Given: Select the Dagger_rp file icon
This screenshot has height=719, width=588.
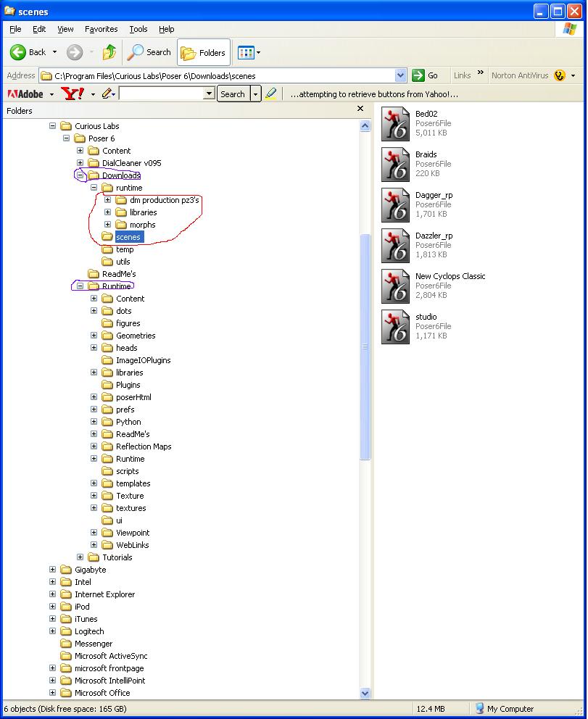Looking at the screenshot, I should click(x=395, y=205).
